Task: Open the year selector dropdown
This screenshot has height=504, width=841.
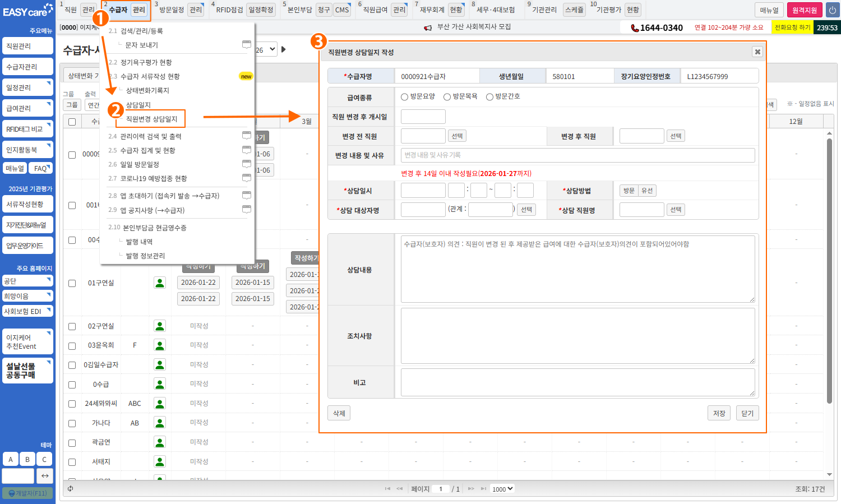Action: pos(267,49)
